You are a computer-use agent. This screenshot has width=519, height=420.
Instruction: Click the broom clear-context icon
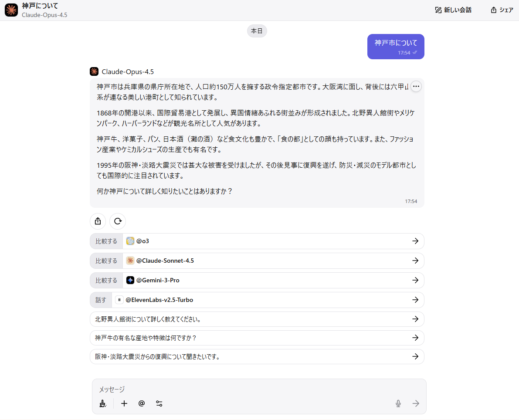[x=103, y=403]
